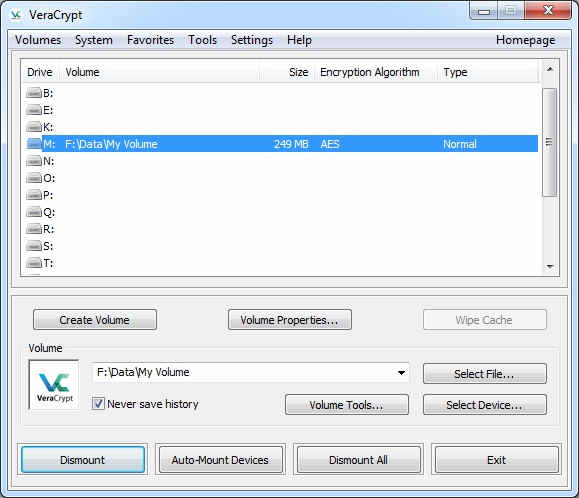Click the drive list scroll-down arrow
Viewport: 579px width, 498px height.
tap(550, 267)
